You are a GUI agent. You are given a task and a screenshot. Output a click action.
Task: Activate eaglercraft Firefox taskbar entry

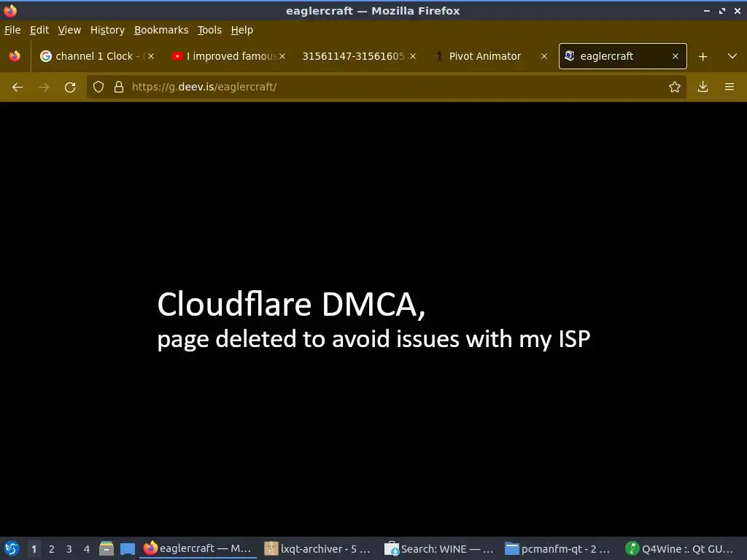(x=198, y=548)
